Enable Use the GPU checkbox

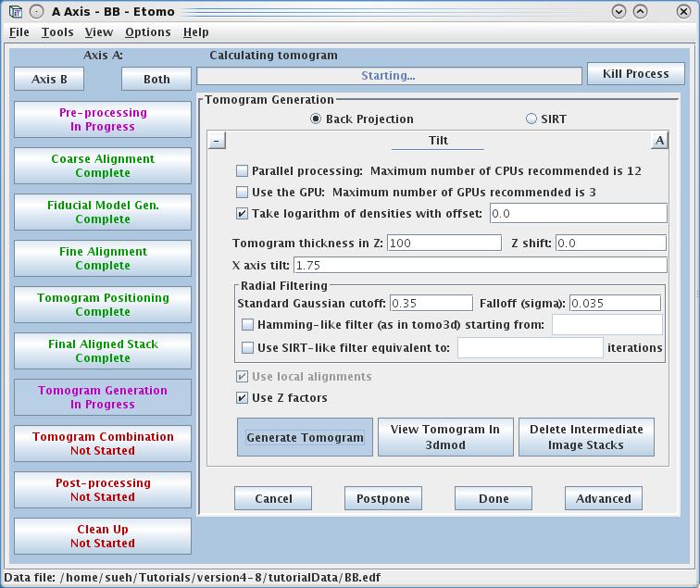242,192
